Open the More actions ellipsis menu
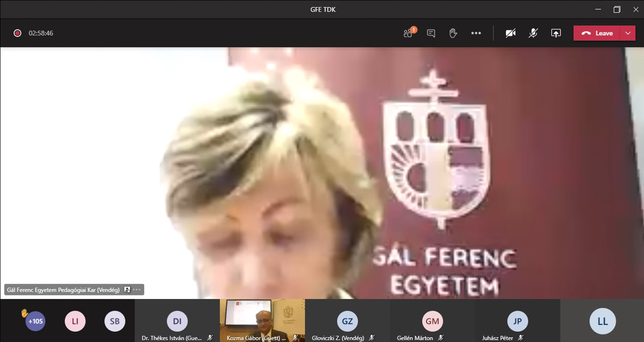Viewport: 644px width, 342px height. (x=476, y=33)
